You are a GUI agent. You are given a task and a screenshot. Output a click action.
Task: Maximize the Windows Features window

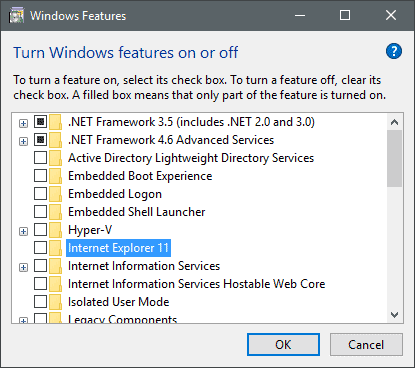coord(345,15)
